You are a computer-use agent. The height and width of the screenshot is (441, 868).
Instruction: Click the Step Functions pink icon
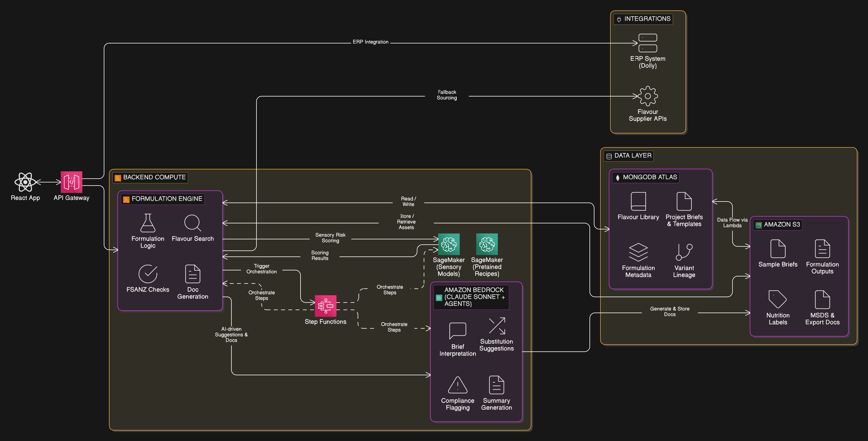(x=326, y=306)
